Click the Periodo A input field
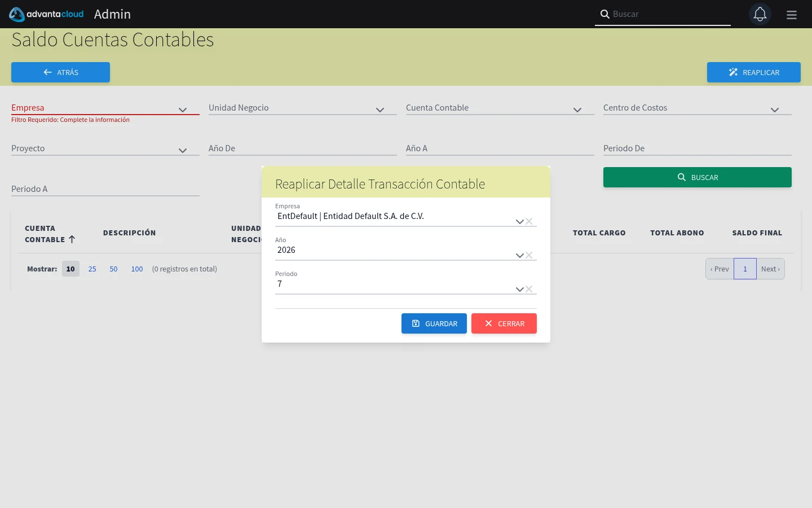Screen dimensions: 812x508 coord(105,189)
